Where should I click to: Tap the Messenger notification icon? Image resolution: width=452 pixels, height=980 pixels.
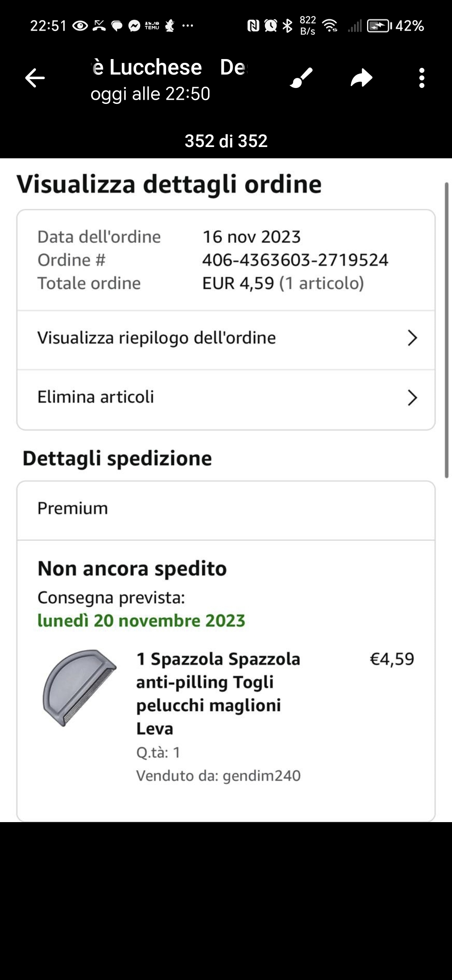click(x=134, y=26)
